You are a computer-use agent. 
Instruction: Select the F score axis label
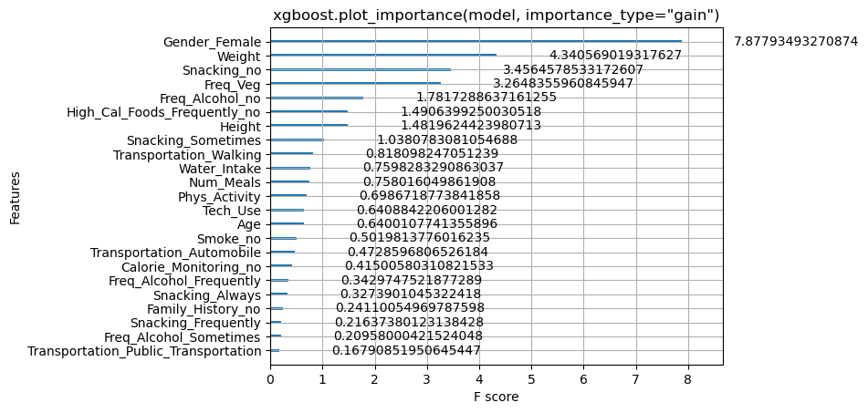(496, 397)
